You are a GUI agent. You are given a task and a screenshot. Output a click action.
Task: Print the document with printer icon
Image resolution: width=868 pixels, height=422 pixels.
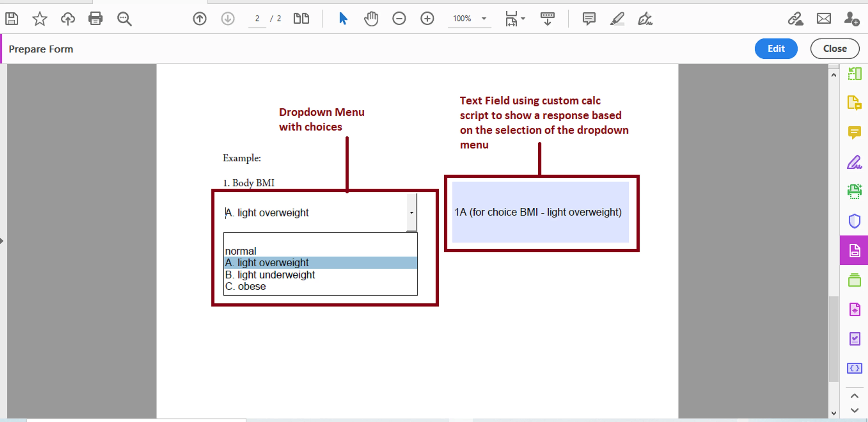(95, 18)
